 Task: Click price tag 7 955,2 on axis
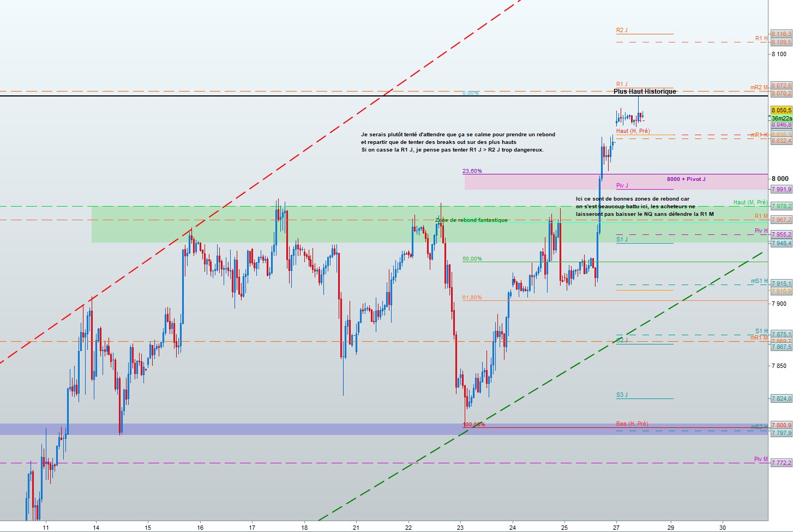(x=781, y=234)
